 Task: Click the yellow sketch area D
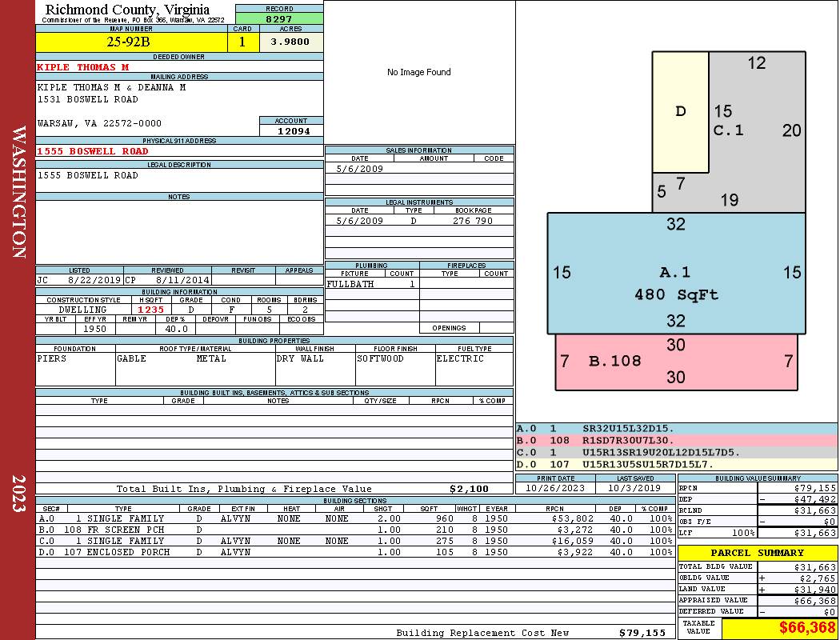coord(680,112)
